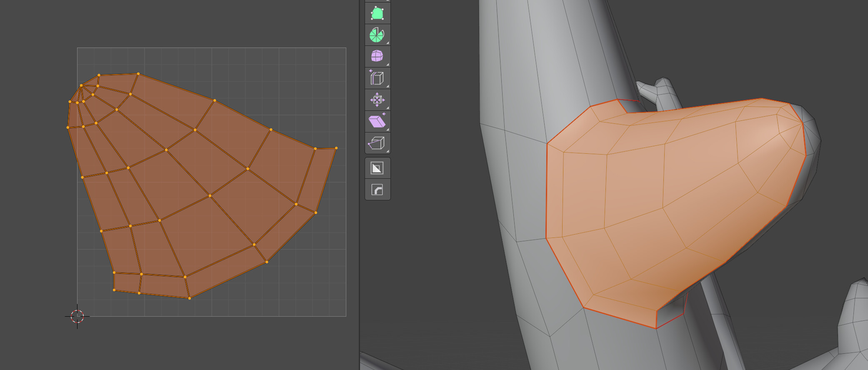Select the Edge Slide tool

click(x=378, y=78)
